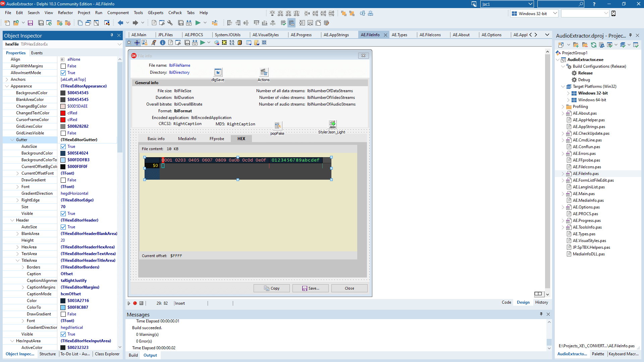
Task: Click the BackgroundColor $00454545 swatch
Action: (x=63, y=93)
